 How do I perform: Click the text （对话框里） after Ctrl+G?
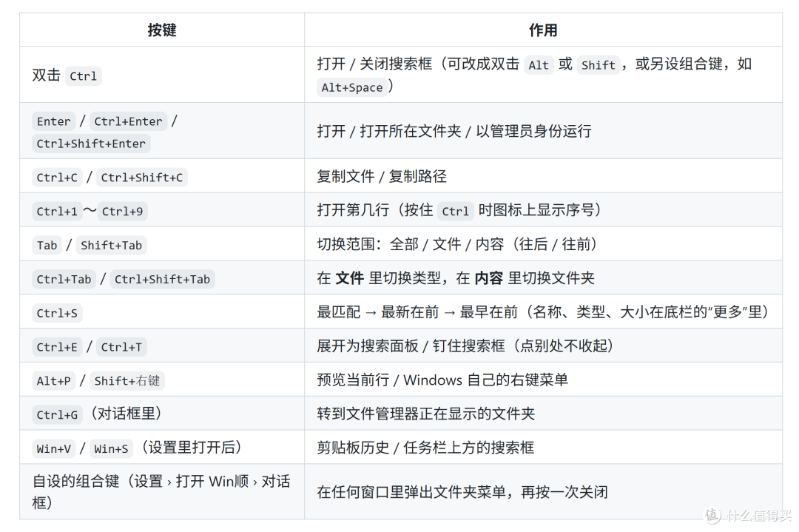point(126,414)
